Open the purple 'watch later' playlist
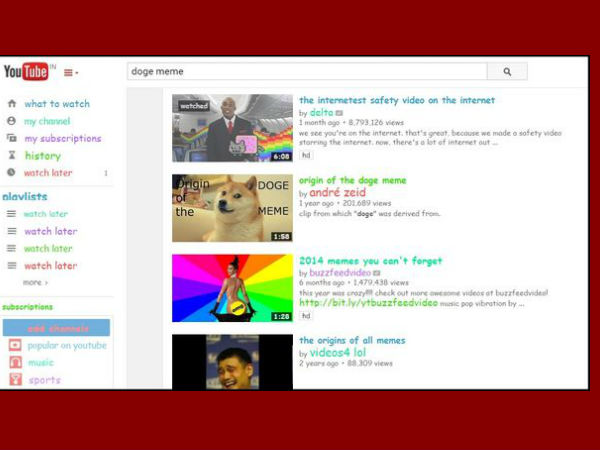 coord(51,231)
